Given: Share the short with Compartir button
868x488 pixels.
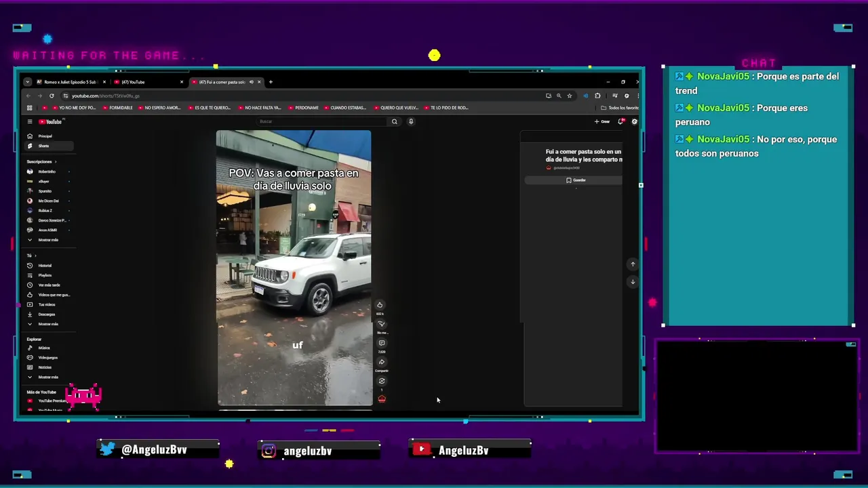Looking at the screenshot, I should (x=381, y=362).
